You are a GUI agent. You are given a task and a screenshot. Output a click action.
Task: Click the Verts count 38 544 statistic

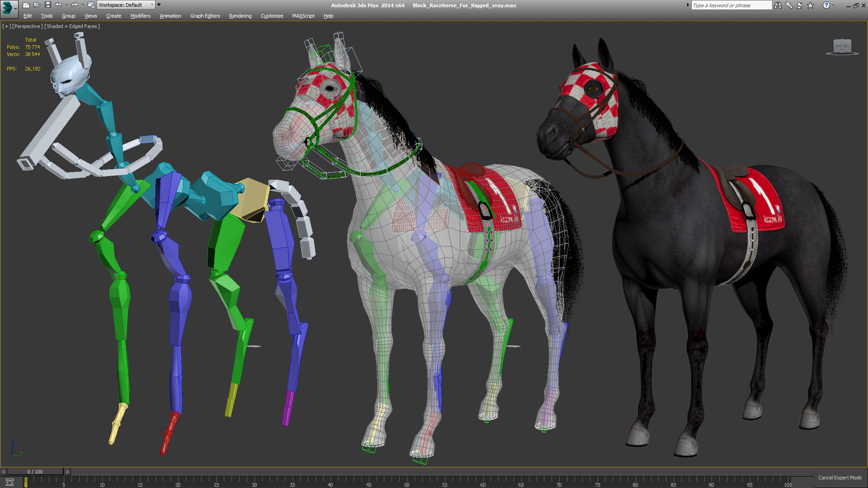tap(33, 54)
